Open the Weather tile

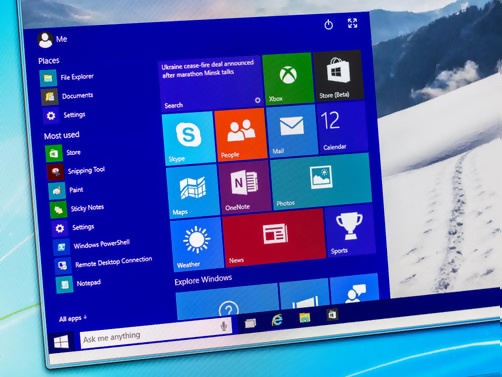197,244
